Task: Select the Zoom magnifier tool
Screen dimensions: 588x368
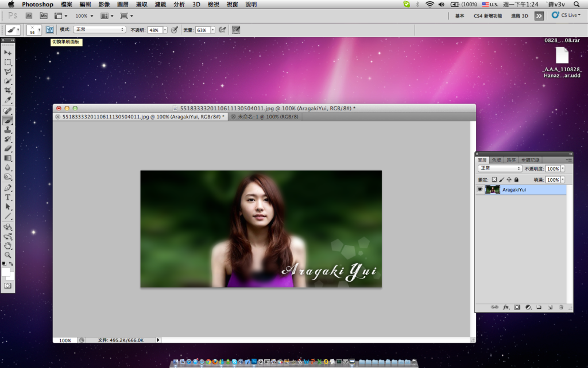Action: click(x=8, y=255)
